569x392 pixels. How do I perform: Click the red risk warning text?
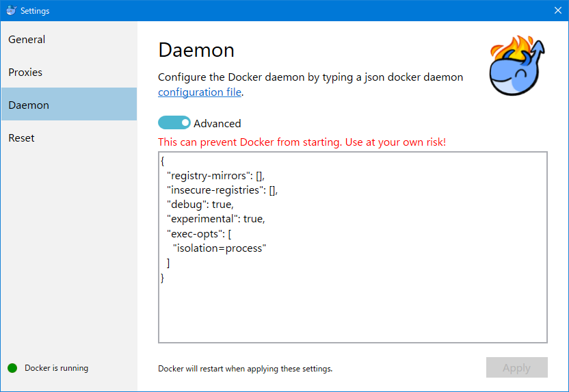point(302,142)
